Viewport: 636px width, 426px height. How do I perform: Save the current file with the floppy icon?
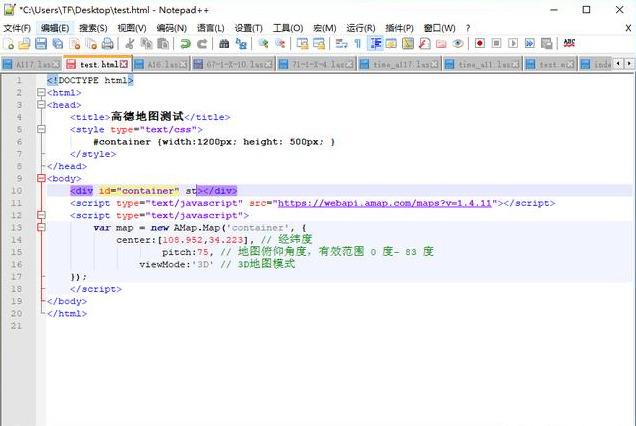pyautogui.click(x=41, y=43)
